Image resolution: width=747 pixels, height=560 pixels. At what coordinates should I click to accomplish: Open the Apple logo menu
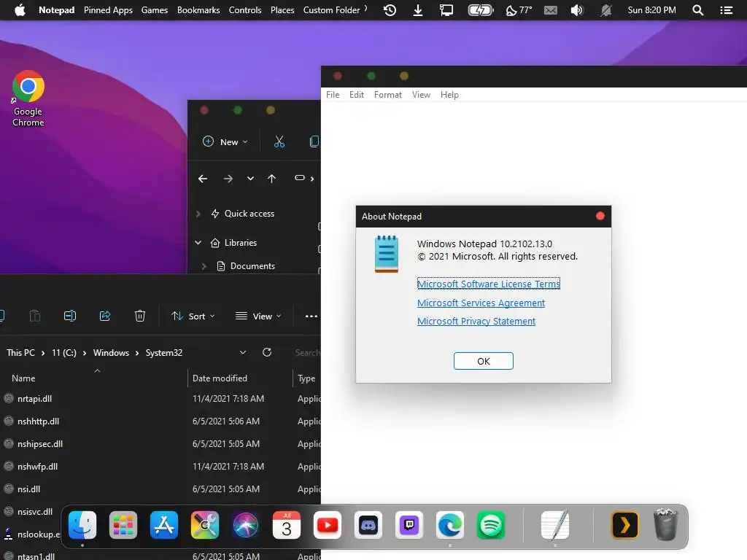tap(20, 10)
